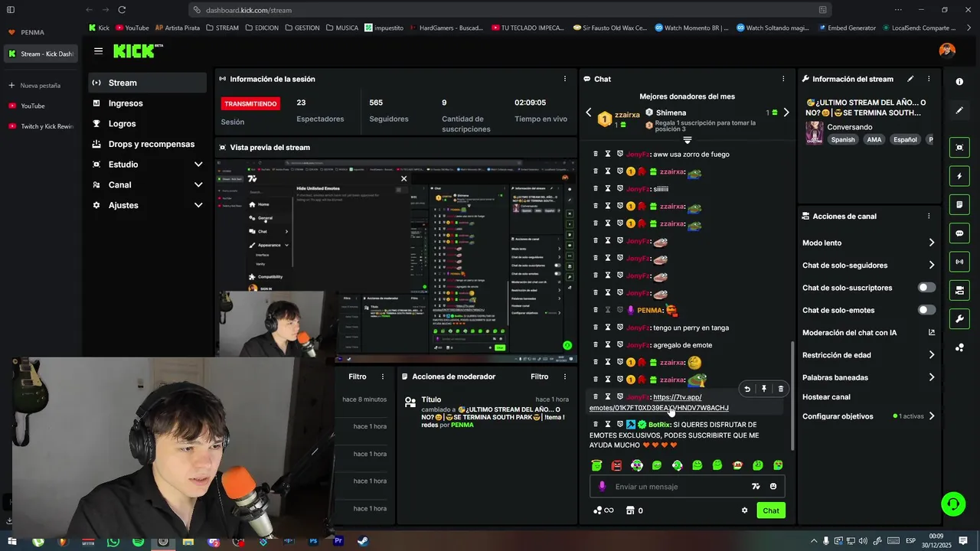The image size is (980, 551).
Task: Timeout BotRix using the hourglass icon
Action: tap(608, 424)
